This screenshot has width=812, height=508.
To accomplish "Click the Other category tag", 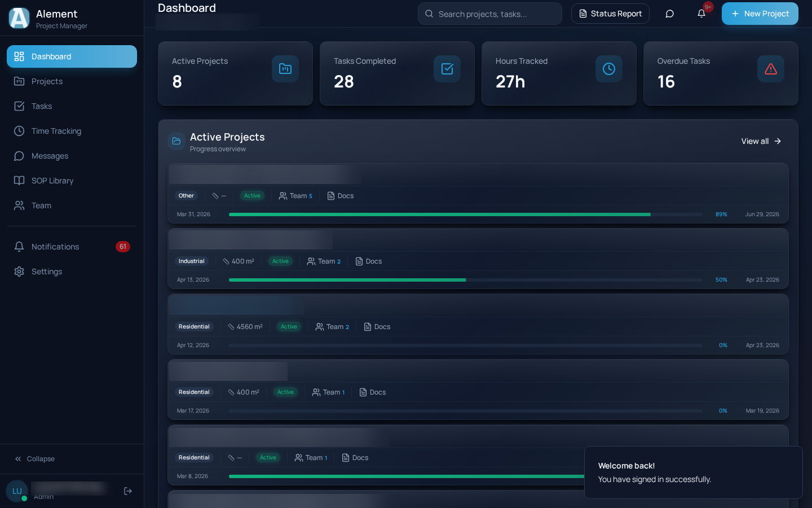I will click(x=186, y=196).
